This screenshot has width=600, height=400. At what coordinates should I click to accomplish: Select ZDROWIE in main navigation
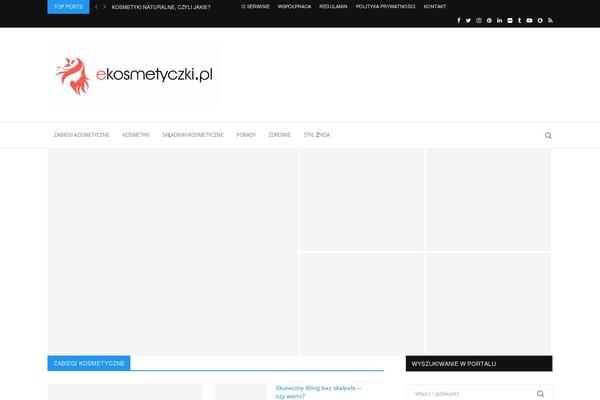click(x=279, y=135)
